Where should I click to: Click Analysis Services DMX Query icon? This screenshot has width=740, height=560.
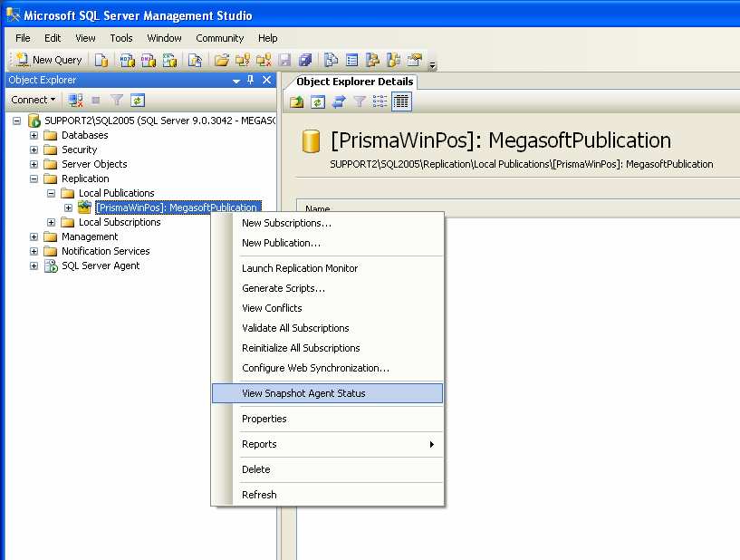point(149,60)
